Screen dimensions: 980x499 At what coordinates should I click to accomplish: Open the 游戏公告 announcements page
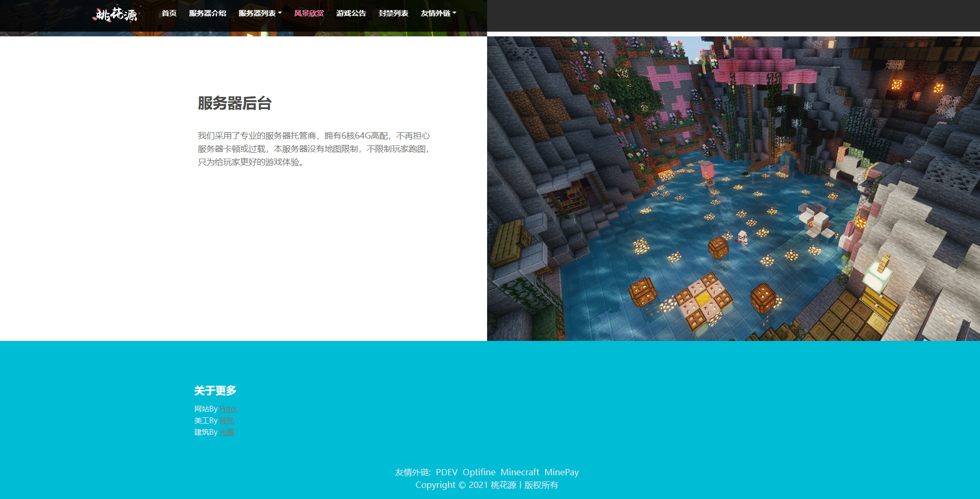[x=351, y=13]
